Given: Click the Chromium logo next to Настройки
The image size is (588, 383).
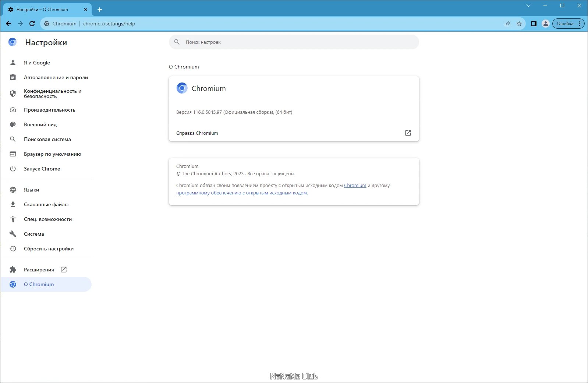Looking at the screenshot, I should click(x=13, y=42).
